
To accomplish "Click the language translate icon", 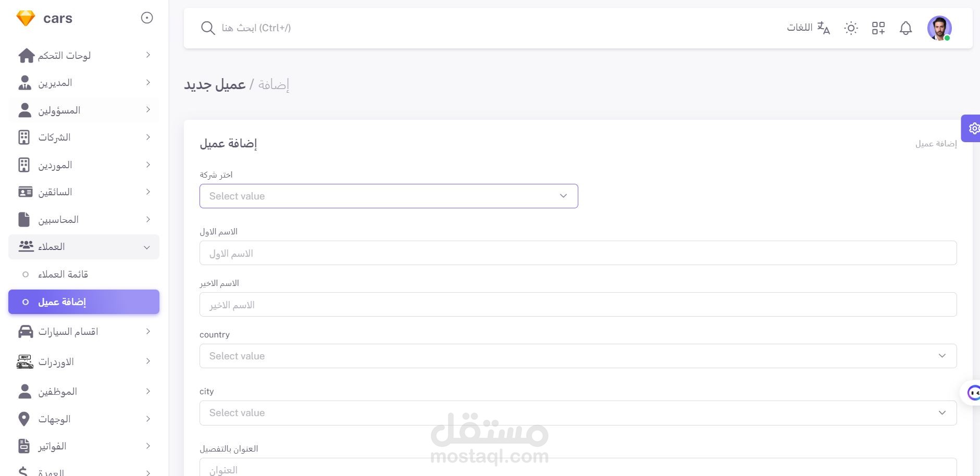I will [x=823, y=28].
